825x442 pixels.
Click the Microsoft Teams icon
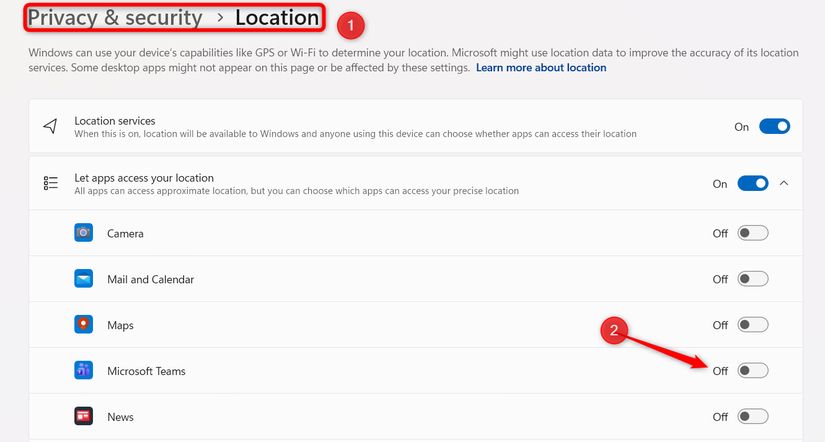point(83,371)
